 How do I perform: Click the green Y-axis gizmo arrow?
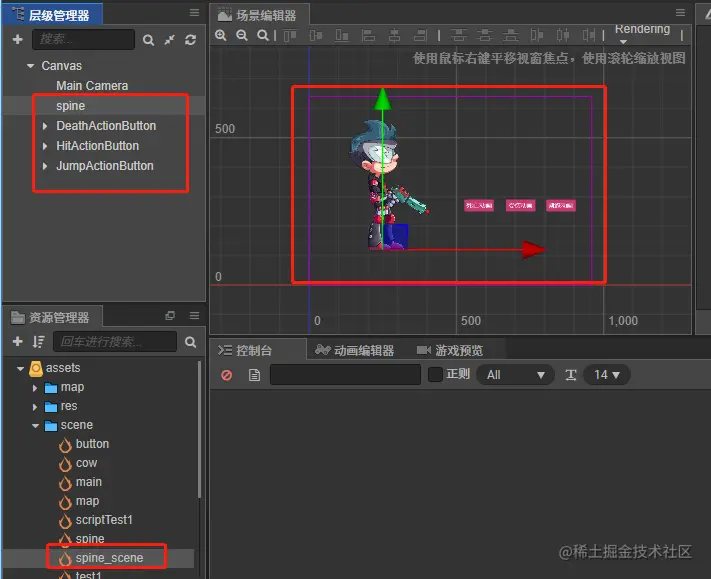click(383, 99)
